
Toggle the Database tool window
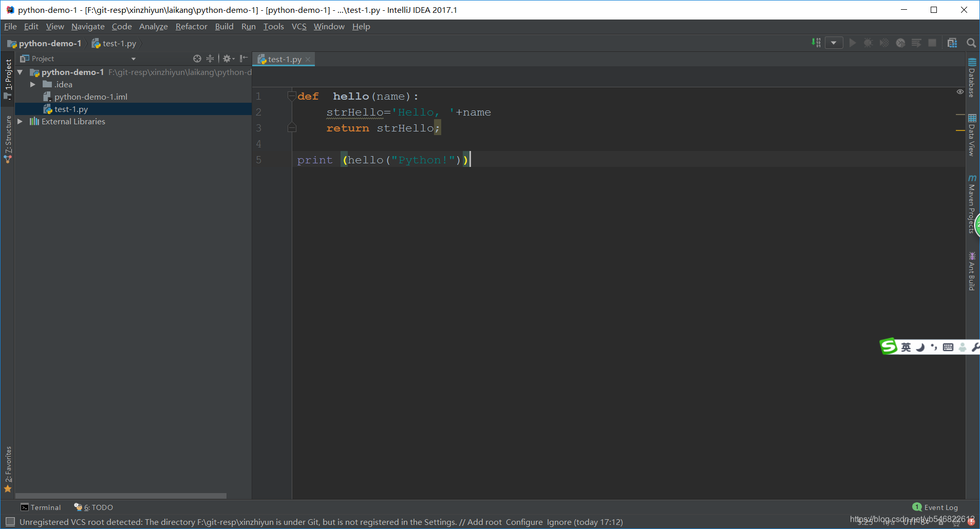(x=972, y=78)
